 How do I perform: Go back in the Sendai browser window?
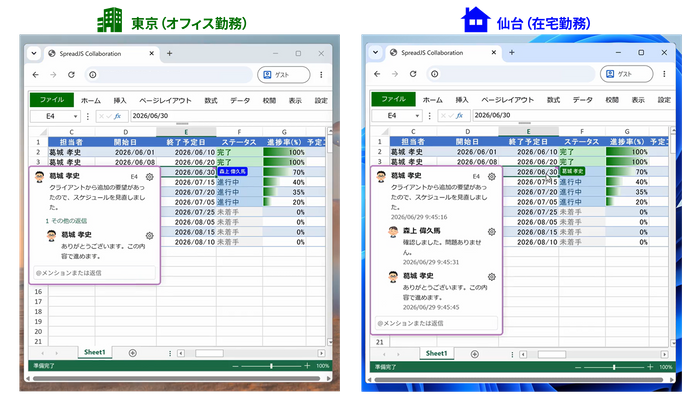[377, 74]
